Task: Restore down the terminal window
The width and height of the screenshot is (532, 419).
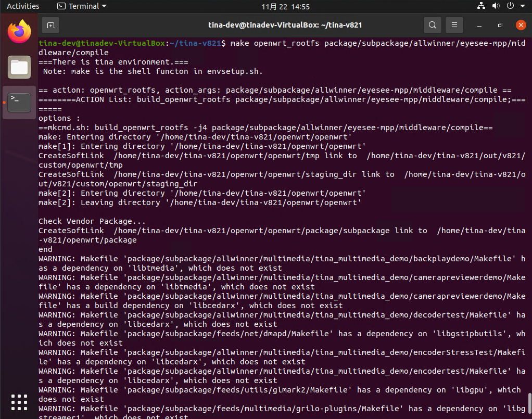Action: (500, 25)
